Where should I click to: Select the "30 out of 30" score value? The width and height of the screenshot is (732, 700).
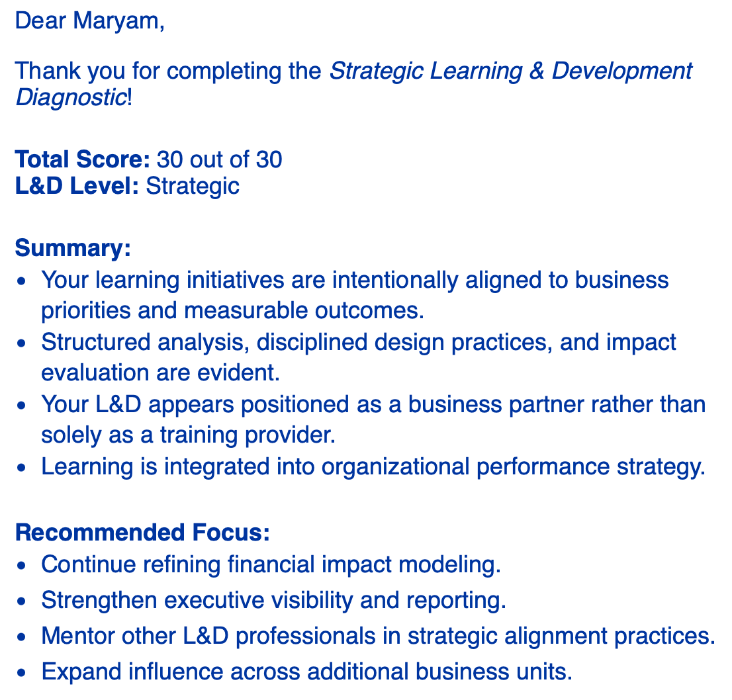220,159
